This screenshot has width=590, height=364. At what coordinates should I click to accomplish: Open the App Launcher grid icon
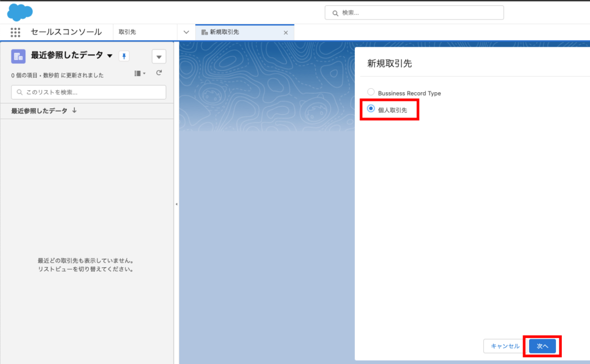click(16, 32)
